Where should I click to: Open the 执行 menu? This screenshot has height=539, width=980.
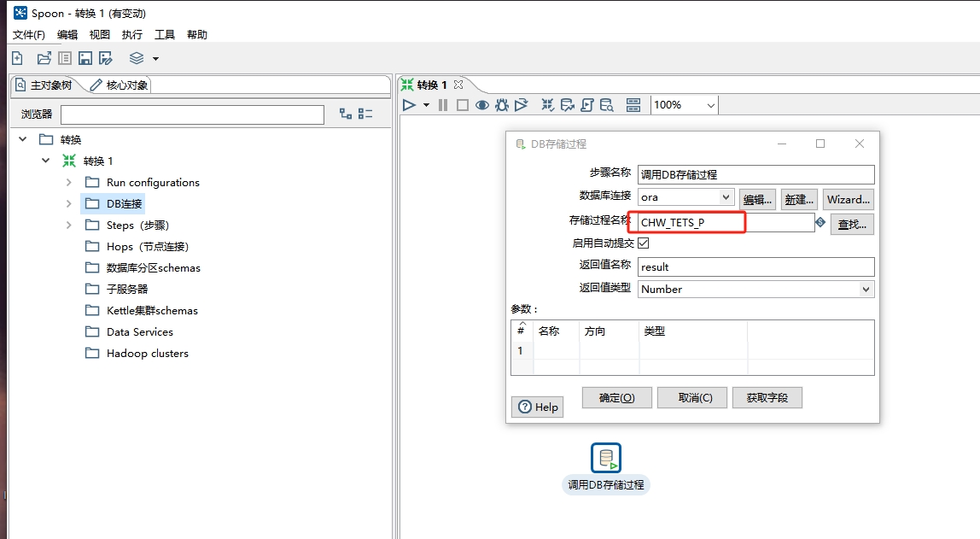coord(132,35)
